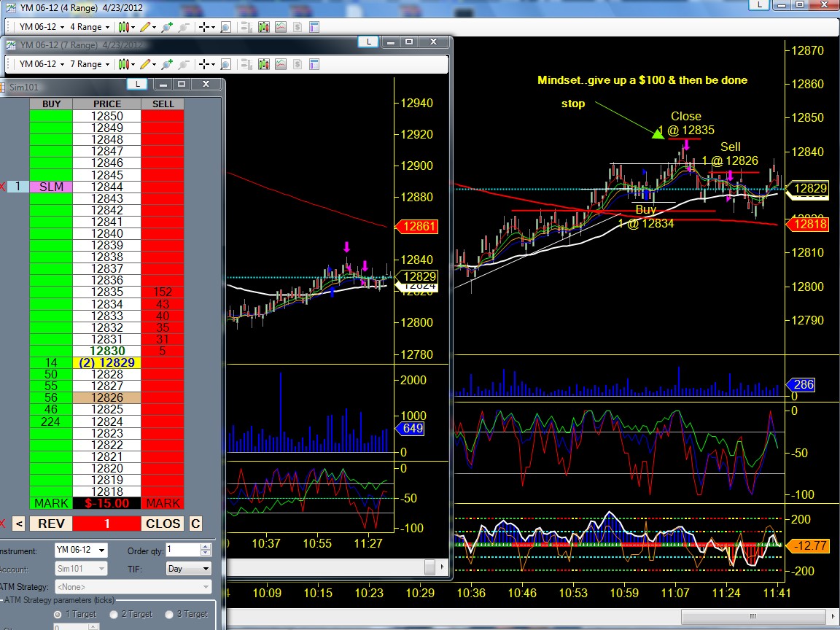Click the highlighted (2) 12829 price cell
The image size is (840, 630).
coord(106,362)
